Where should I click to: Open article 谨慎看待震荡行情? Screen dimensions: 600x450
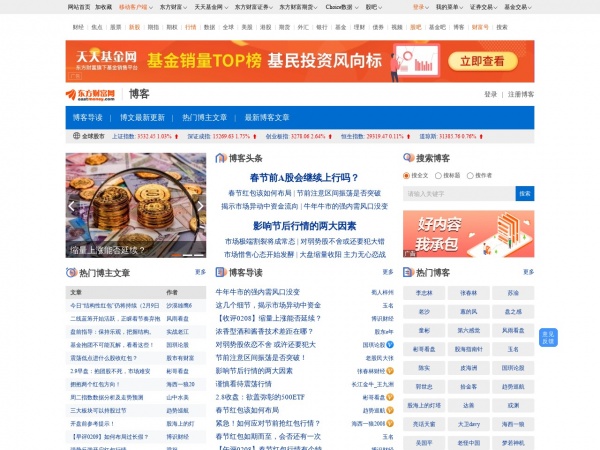point(243,384)
